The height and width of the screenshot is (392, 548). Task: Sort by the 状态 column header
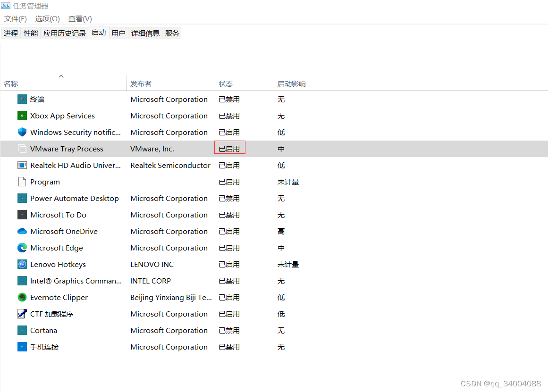click(244, 83)
